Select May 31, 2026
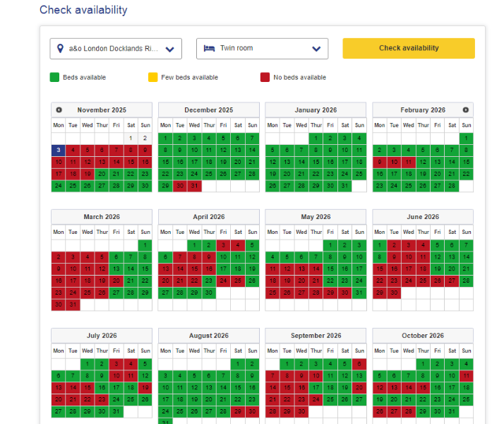This screenshot has height=424, width=504. pyautogui.click(x=359, y=293)
